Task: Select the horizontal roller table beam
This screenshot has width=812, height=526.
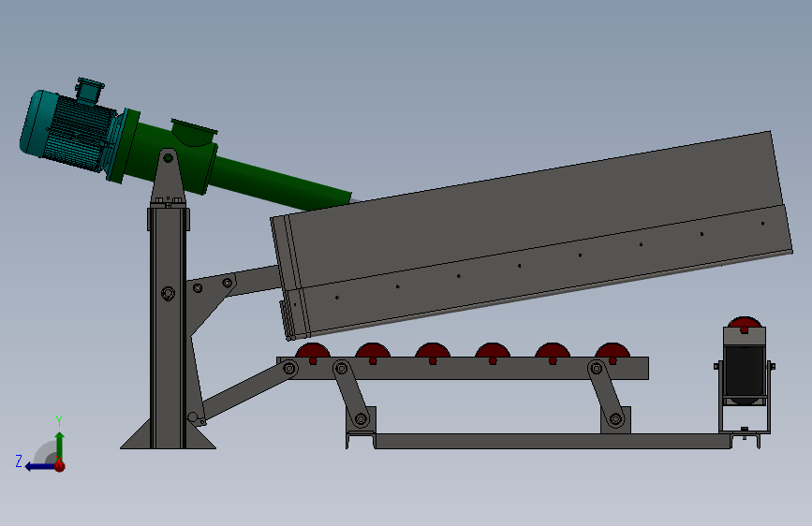Action: [463, 368]
